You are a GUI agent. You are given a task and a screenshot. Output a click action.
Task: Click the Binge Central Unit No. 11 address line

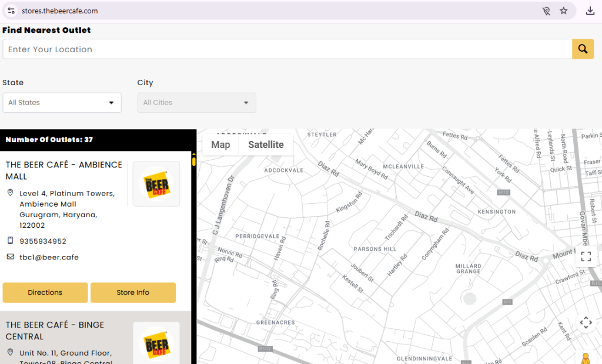click(66, 353)
